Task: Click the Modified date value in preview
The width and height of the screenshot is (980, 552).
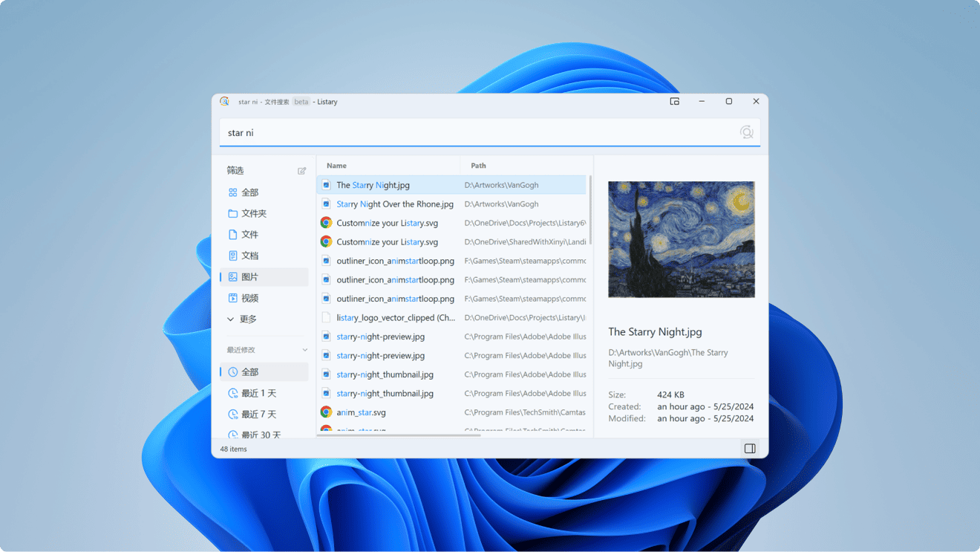Action: (x=705, y=419)
